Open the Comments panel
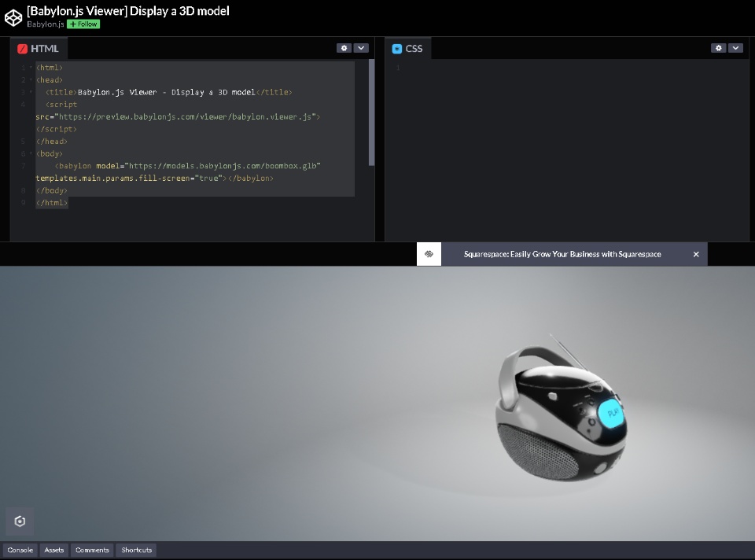This screenshot has width=755, height=560. click(x=92, y=550)
